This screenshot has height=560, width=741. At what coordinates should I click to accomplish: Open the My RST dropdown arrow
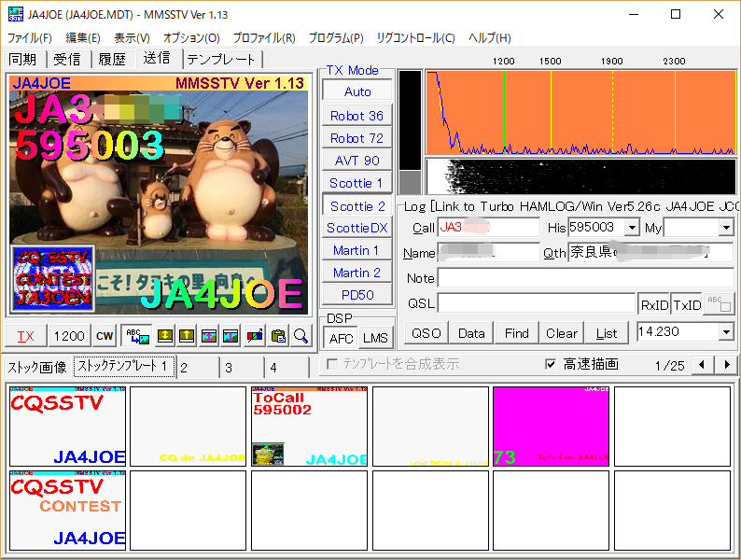pyautogui.click(x=726, y=228)
